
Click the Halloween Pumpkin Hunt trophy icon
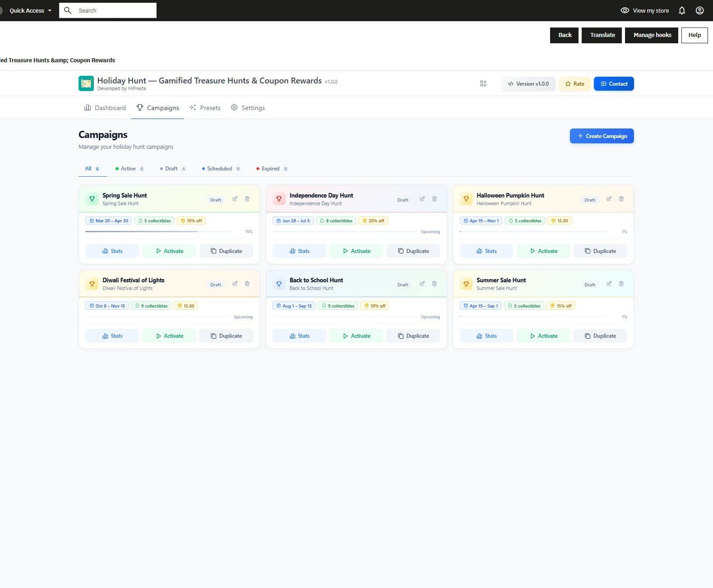click(x=466, y=198)
